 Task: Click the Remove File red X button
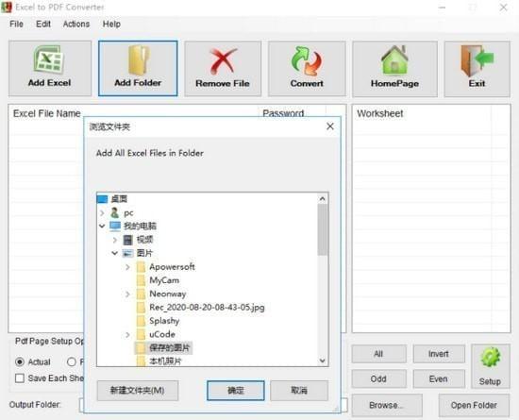coord(223,69)
